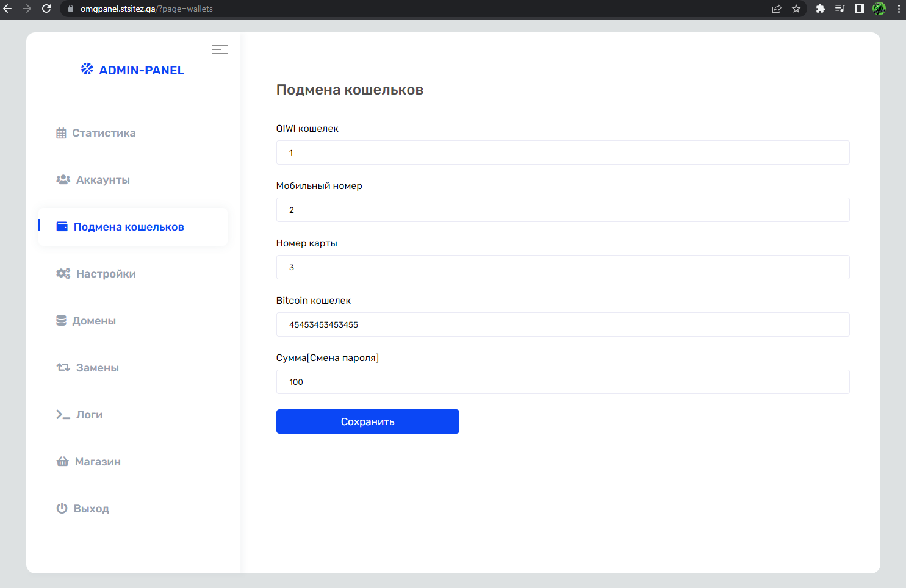The height and width of the screenshot is (588, 906).
Task: Click the database icon next to Домены
Action: [x=62, y=320]
